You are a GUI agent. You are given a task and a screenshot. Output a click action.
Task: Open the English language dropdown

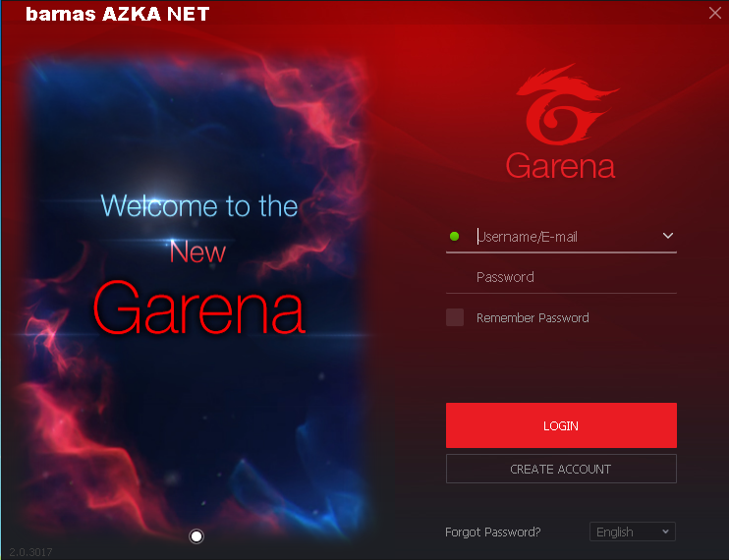[633, 532]
